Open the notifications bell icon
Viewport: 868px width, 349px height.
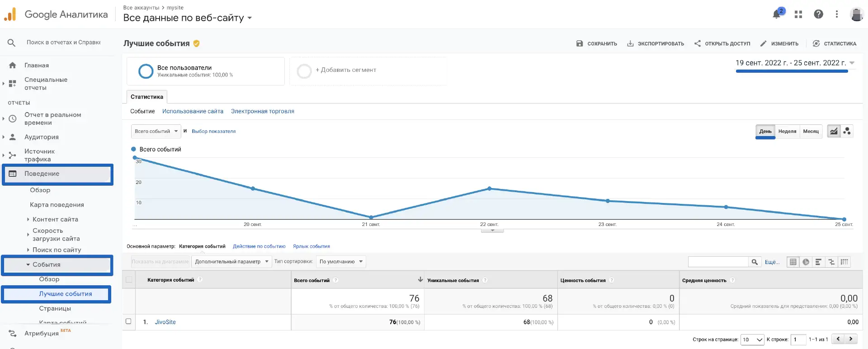point(777,14)
